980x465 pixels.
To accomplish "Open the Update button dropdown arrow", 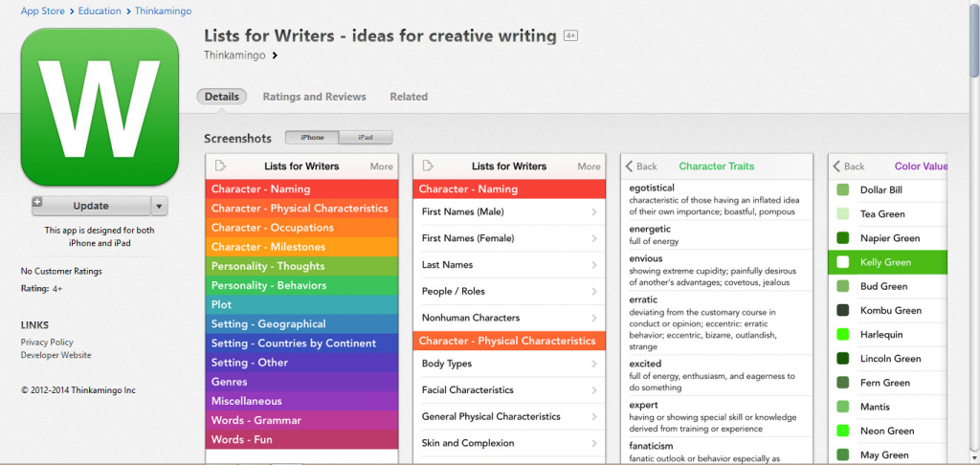I will 160,207.
